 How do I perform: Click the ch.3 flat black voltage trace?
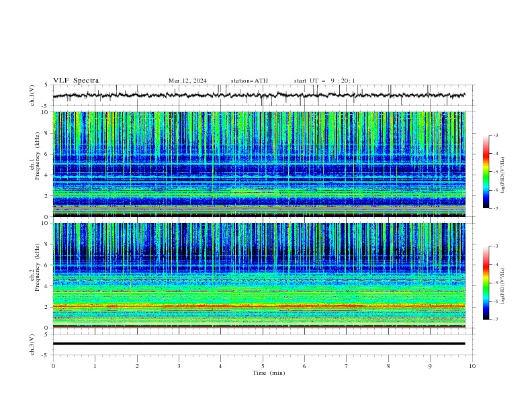click(259, 344)
